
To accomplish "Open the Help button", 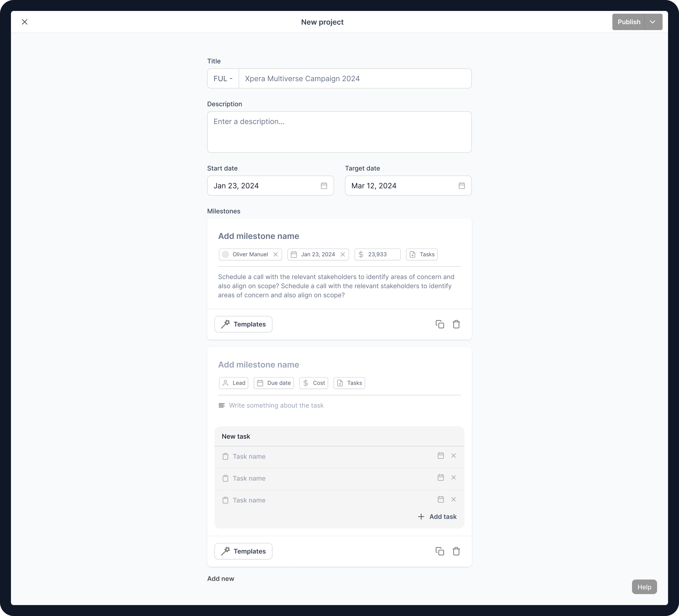I will [x=644, y=587].
